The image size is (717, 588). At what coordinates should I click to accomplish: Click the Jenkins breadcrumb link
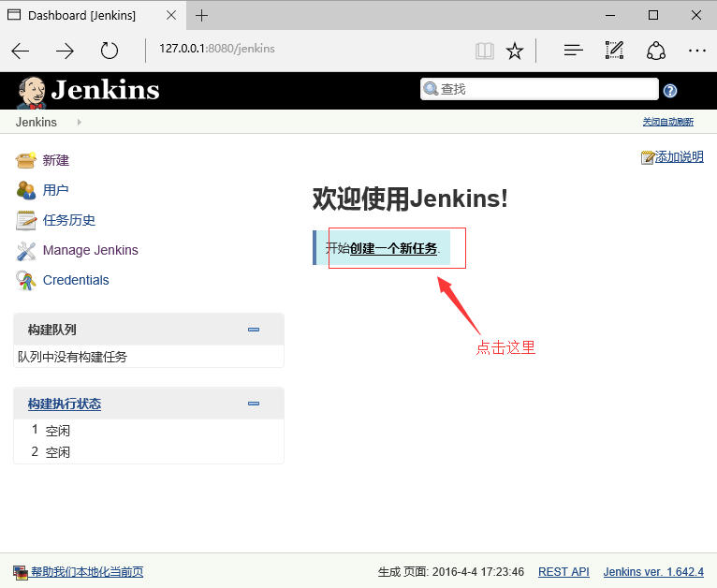click(37, 122)
